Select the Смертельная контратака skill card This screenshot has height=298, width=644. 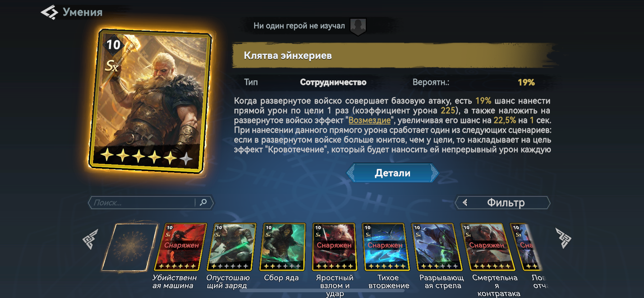click(488, 247)
